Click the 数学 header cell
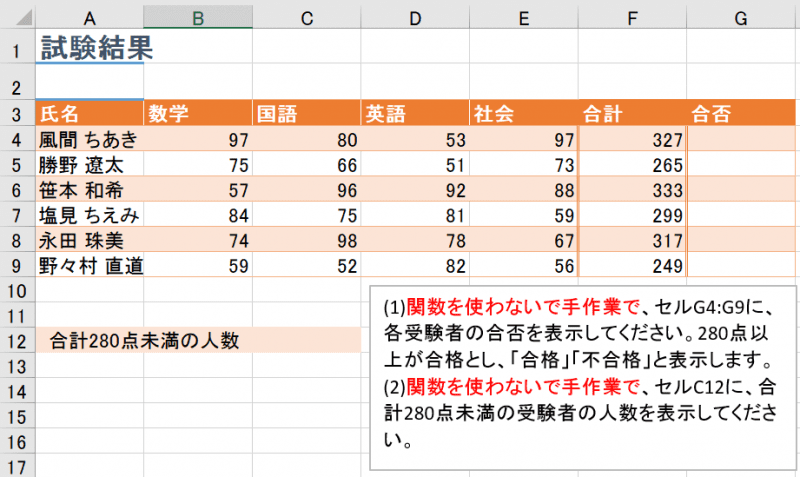 198,113
